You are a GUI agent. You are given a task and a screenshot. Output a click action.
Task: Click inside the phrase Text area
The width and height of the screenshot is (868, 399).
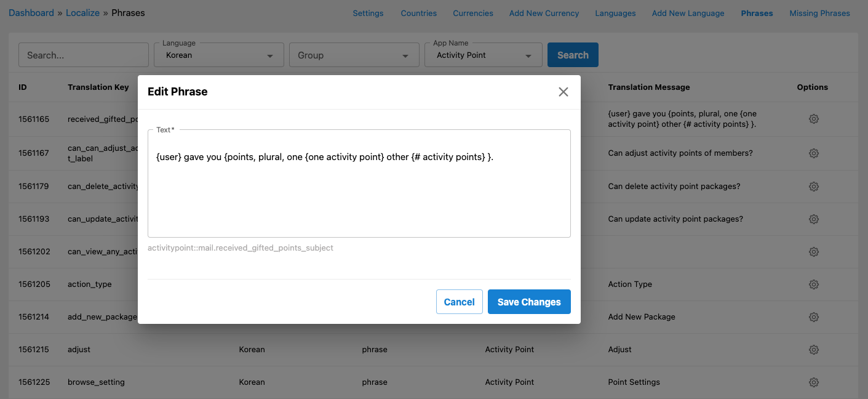click(359, 183)
